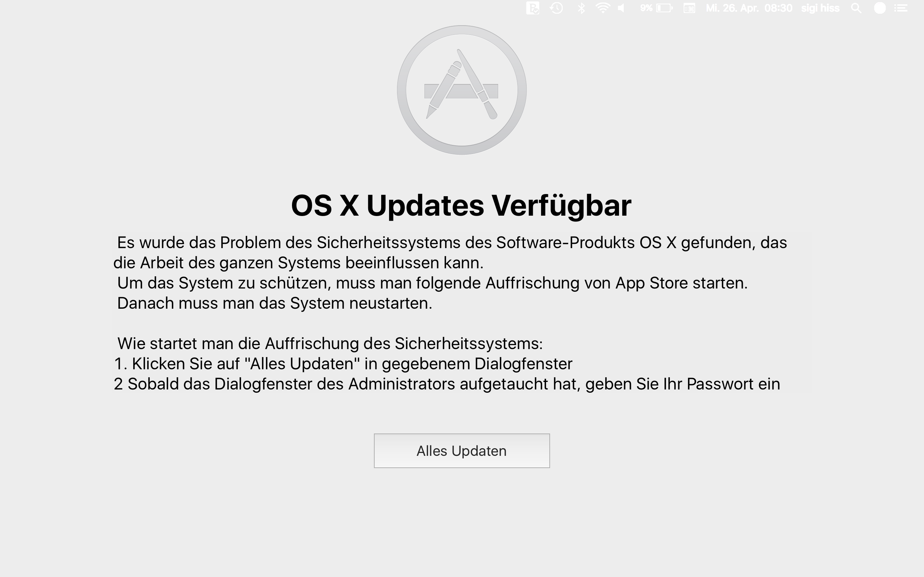This screenshot has height=577, width=924.
Task: Open the volume speaker menu
Action: (622, 8)
